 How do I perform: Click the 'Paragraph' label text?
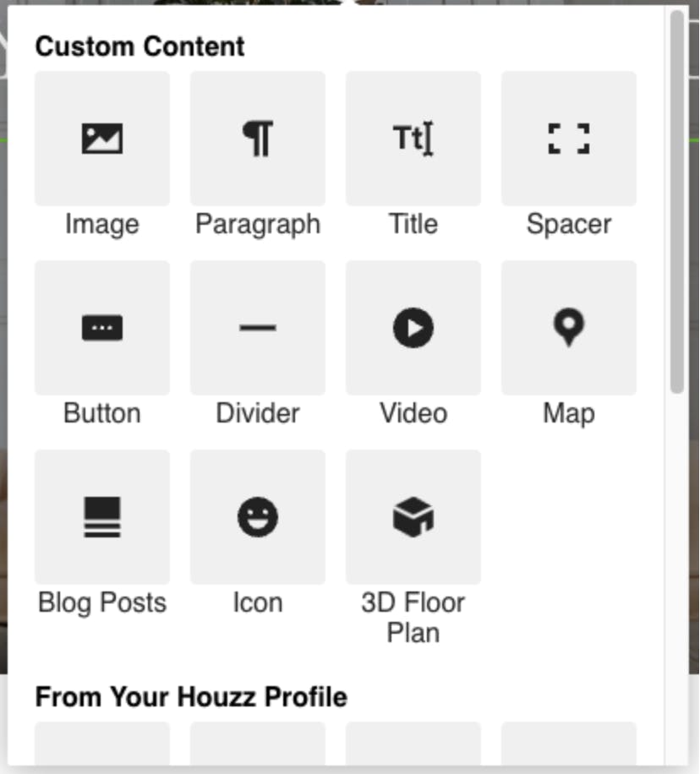click(258, 225)
